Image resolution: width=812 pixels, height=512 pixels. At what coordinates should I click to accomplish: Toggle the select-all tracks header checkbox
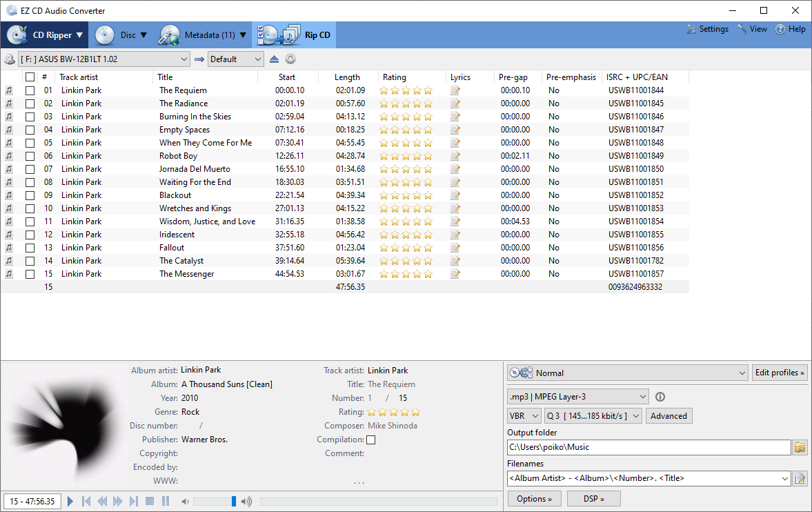point(30,77)
